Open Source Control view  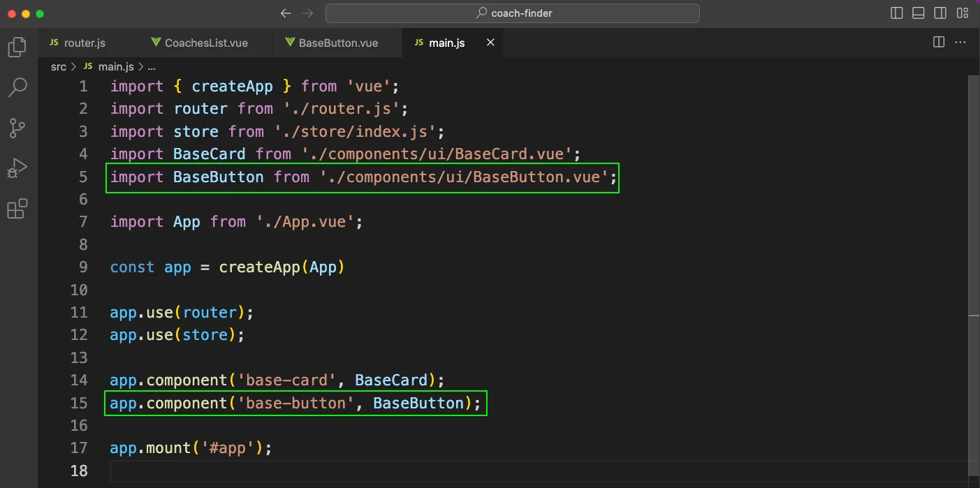(x=17, y=128)
